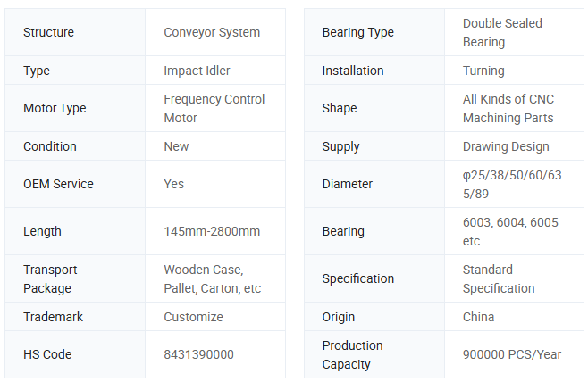The height and width of the screenshot is (382, 588).
Task: Select All Kinds of CNC Machining Parts
Action: (508, 109)
